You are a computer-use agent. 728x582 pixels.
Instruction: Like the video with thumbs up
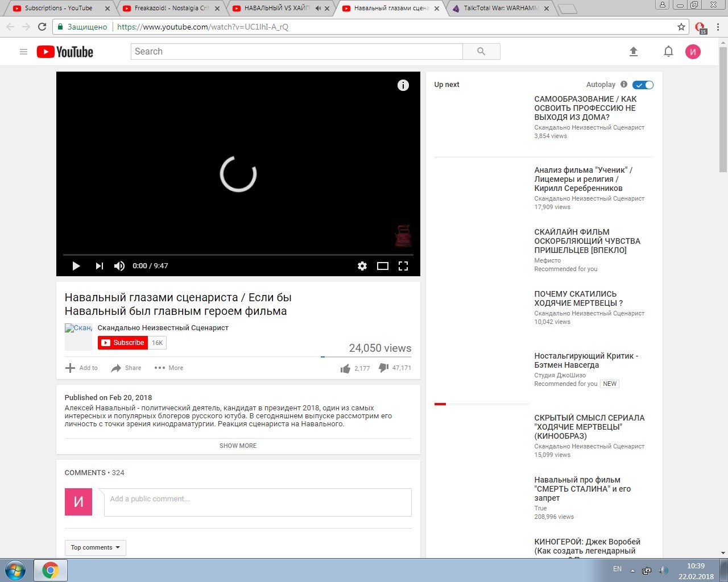coord(345,368)
